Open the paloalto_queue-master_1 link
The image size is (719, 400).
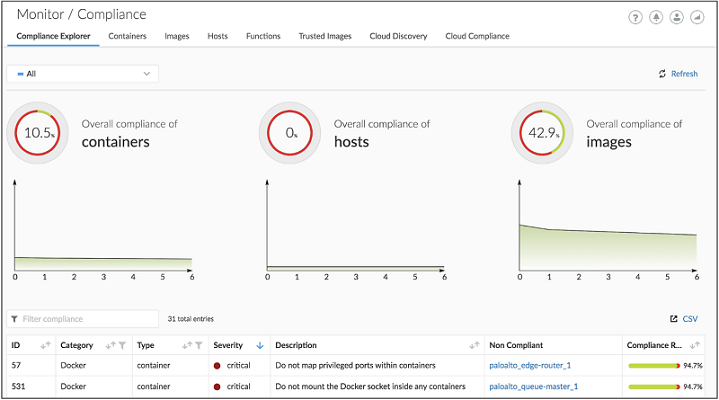[533, 386]
